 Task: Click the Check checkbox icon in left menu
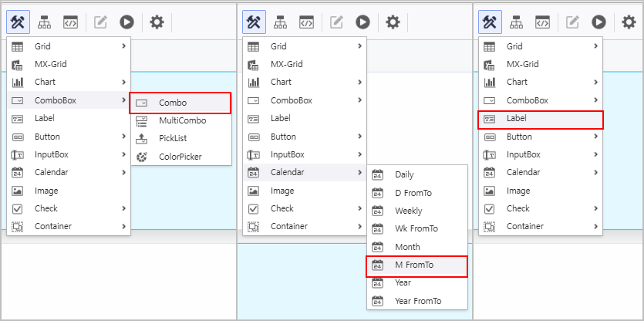click(x=18, y=208)
